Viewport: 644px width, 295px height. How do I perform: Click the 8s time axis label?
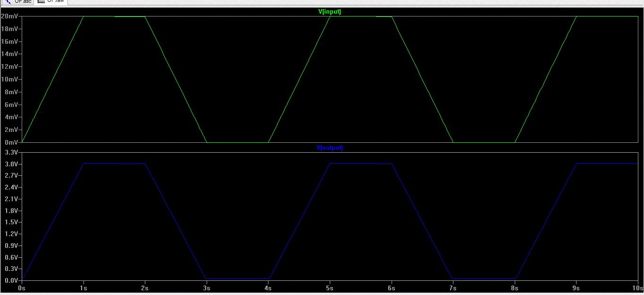515,287
